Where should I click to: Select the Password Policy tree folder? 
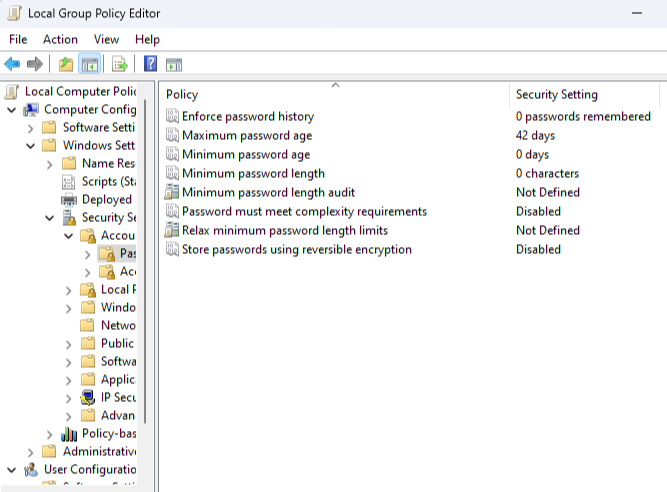[x=117, y=253]
